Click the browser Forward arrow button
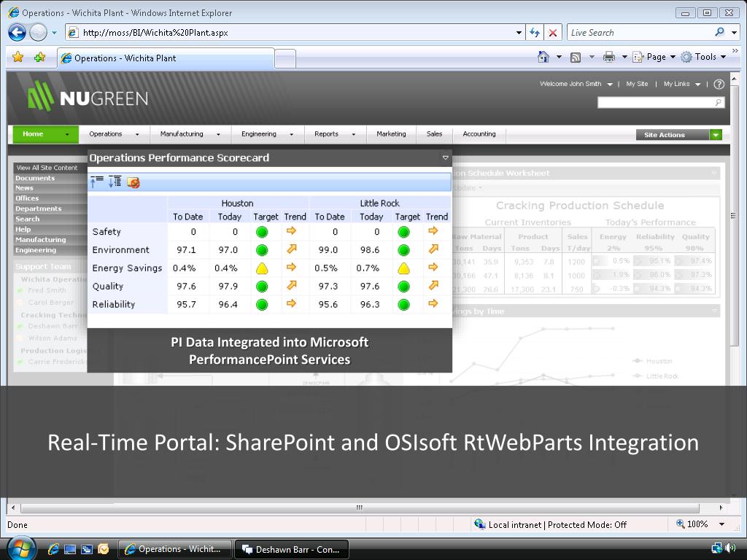747x560 pixels. [x=38, y=32]
